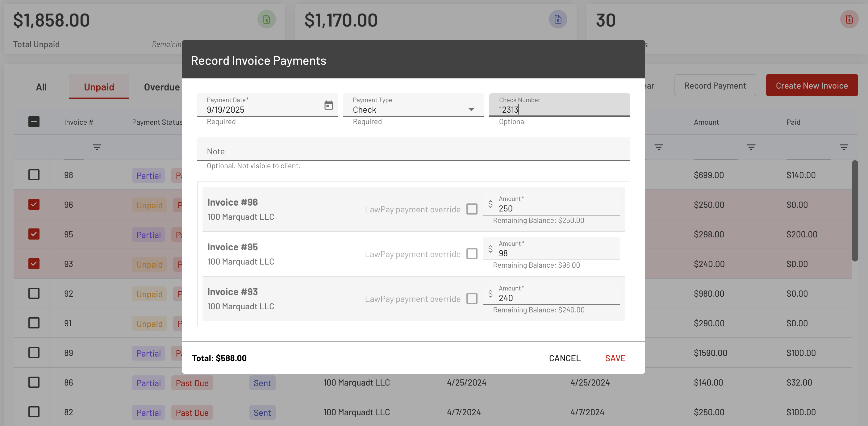Screen dimensions: 868x426
Task: Click the green Total Unpaid invoice icon
Action: [x=266, y=19]
